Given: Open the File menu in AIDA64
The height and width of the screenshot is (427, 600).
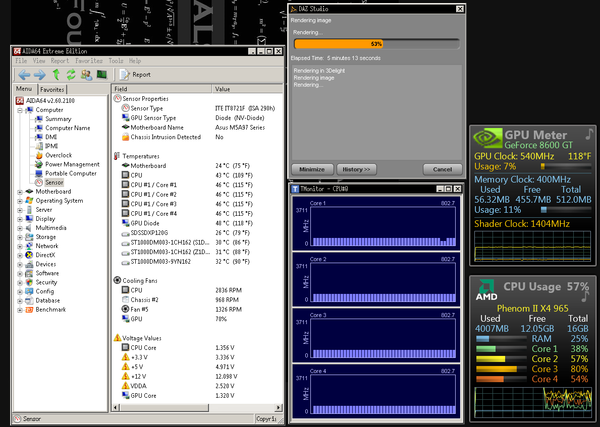Looking at the screenshot, I should pos(21,61).
